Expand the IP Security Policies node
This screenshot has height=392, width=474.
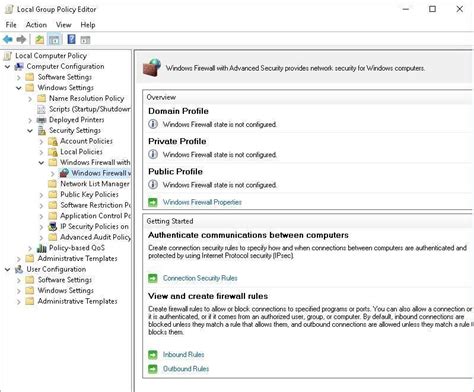[41, 227]
